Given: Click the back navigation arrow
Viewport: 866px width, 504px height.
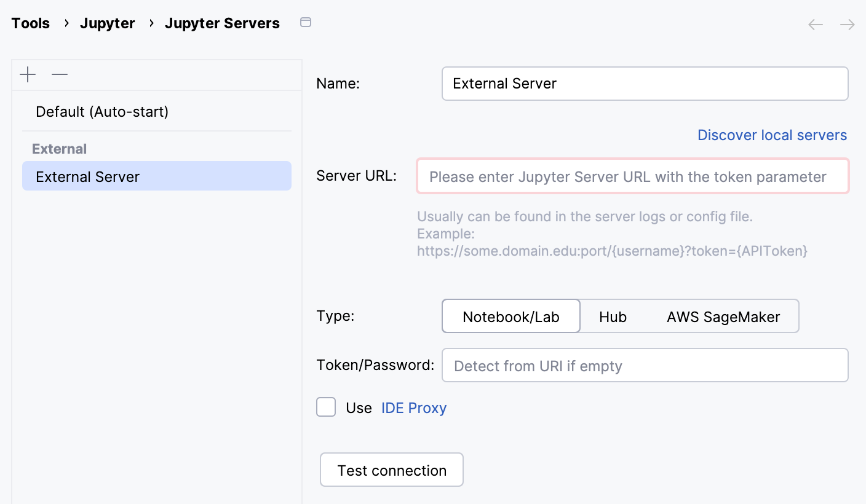Looking at the screenshot, I should (815, 25).
